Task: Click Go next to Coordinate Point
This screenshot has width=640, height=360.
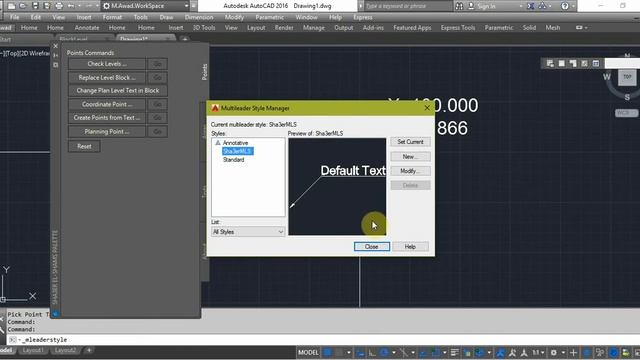Action: click(x=157, y=104)
